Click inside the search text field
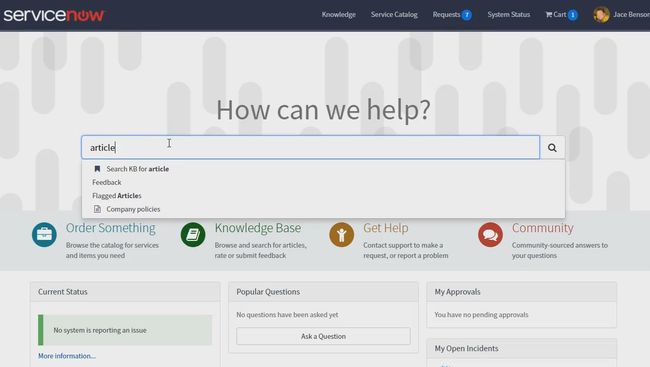650x367 pixels. coord(310,148)
